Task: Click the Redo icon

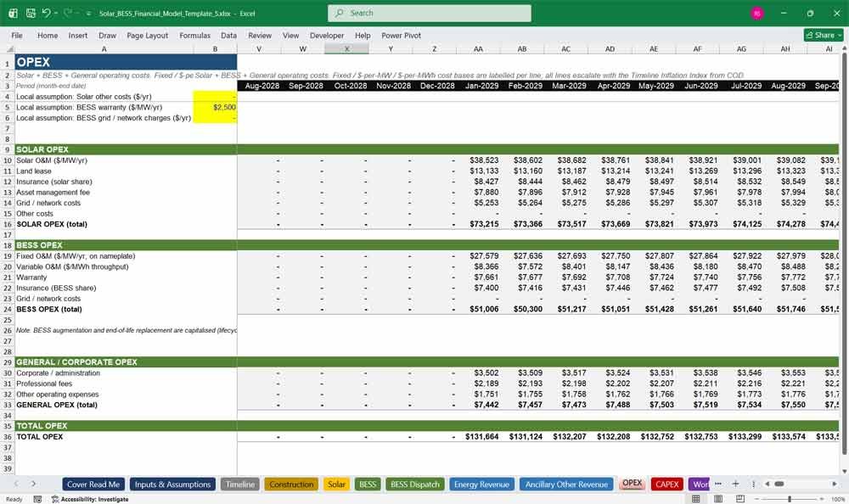Action: tap(68, 13)
